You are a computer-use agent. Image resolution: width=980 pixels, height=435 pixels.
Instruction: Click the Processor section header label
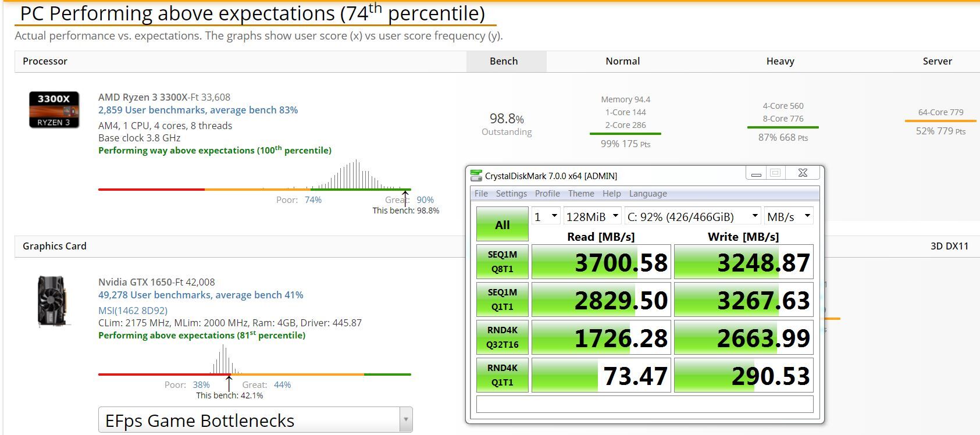point(45,61)
